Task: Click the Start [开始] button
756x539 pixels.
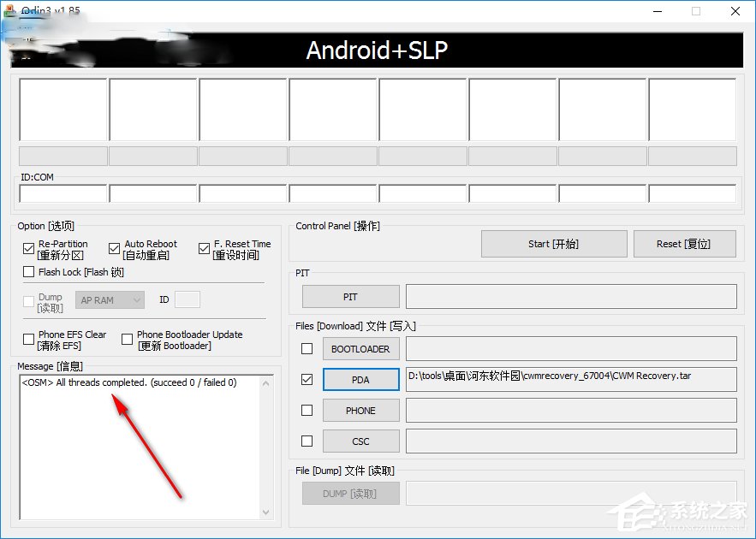Action: click(x=553, y=243)
